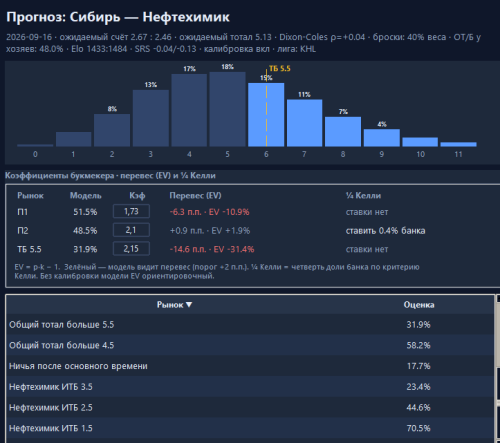Select the Нефтехимик ИТБ 1.5 row
Image resolution: width=500 pixels, height=443 pixels.
250,428
